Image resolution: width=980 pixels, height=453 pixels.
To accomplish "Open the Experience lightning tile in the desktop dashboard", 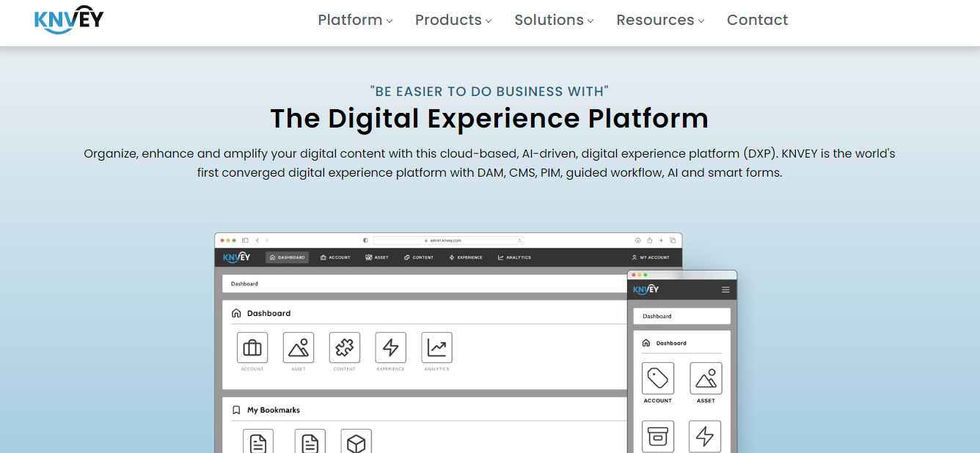I will click(x=391, y=347).
